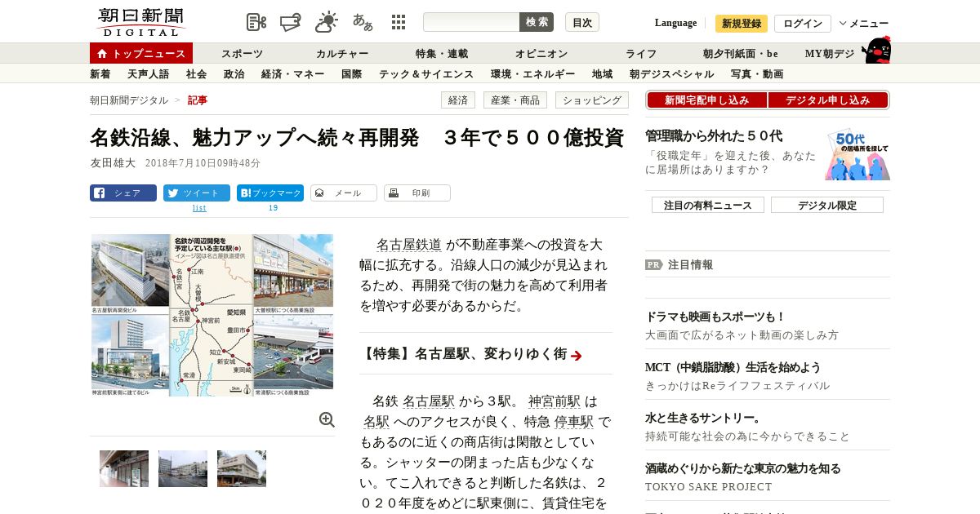The height and width of the screenshot is (514, 980).
Task: Open the スポーツ tab
Action: [242, 54]
